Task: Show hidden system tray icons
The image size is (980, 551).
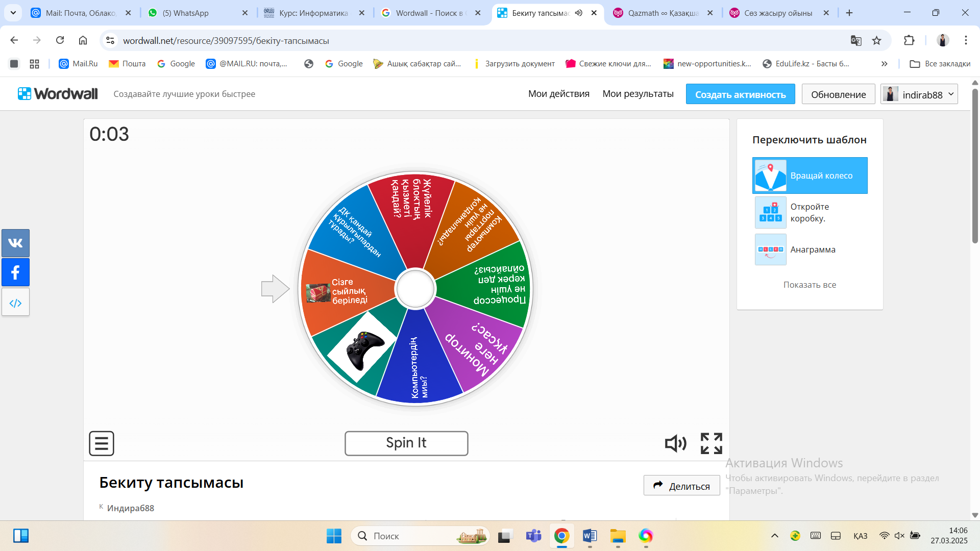Action: tap(774, 536)
